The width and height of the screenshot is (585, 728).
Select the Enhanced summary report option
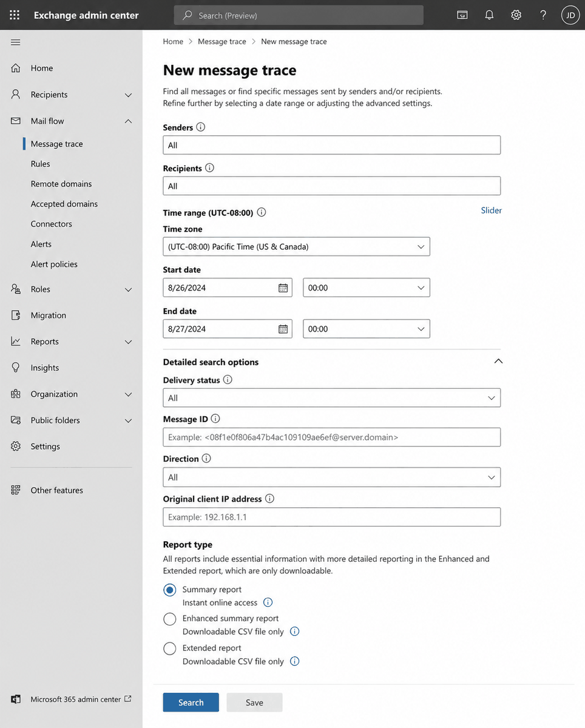pyautogui.click(x=170, y=619)
